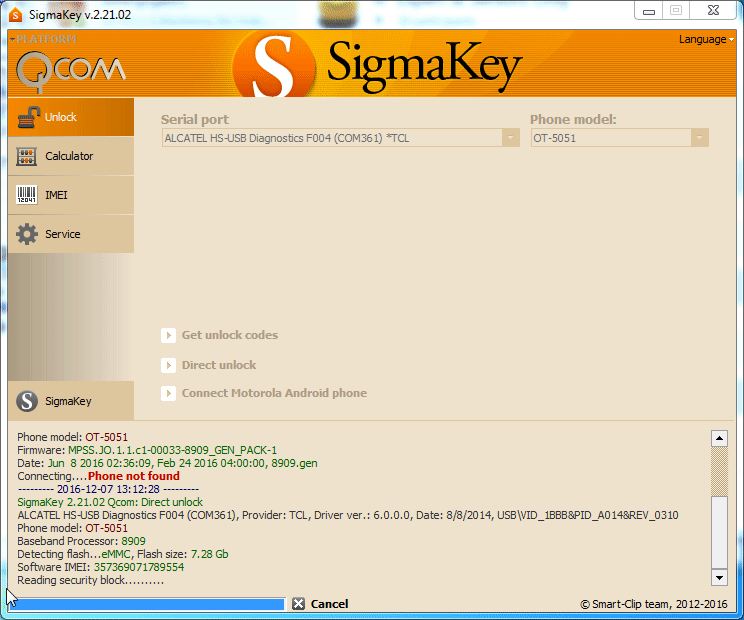The image size is (744, 620).
Task: Click Smart-Clip team copyright text
Action: (x=654, y=604)
